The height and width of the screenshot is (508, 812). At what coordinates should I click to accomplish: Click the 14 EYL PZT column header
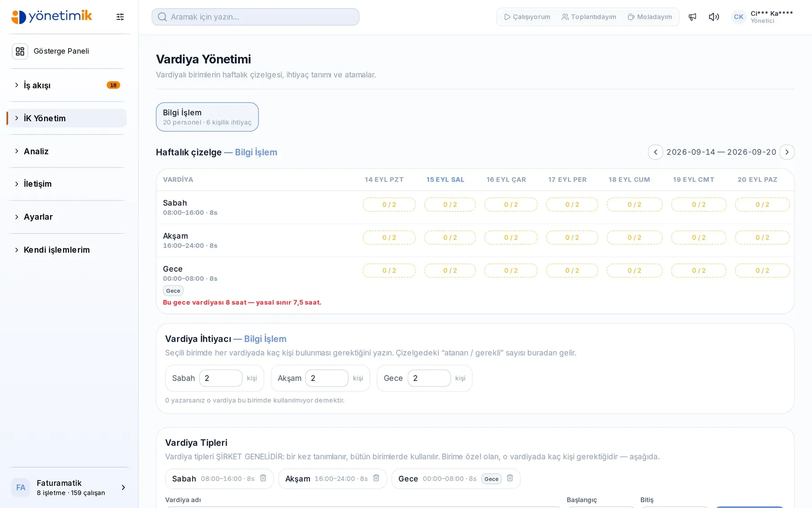tap(384, 179)
